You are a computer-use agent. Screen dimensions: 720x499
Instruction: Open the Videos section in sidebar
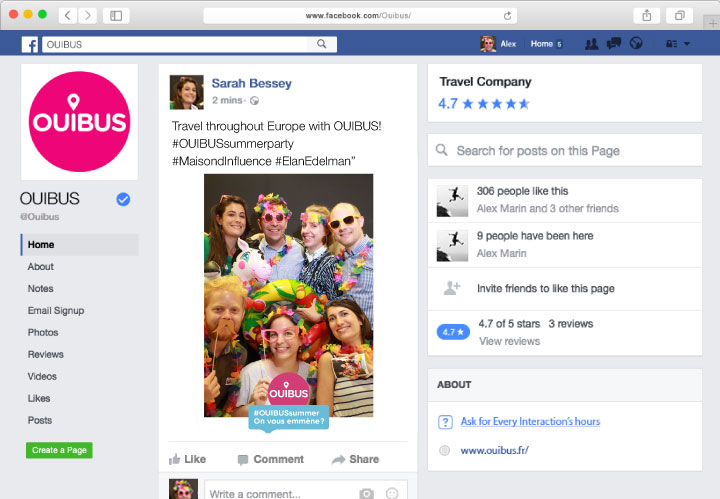42,376
